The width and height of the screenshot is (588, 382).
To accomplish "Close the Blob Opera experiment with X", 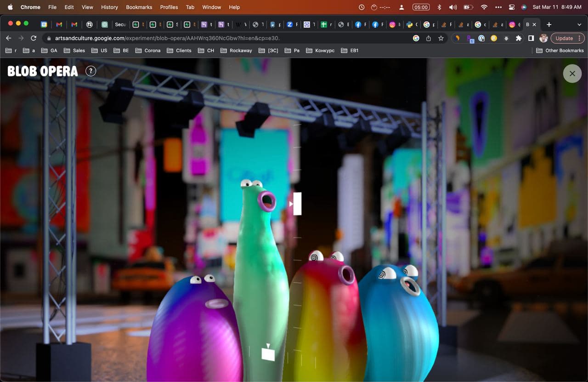I will tap(572, 74).
